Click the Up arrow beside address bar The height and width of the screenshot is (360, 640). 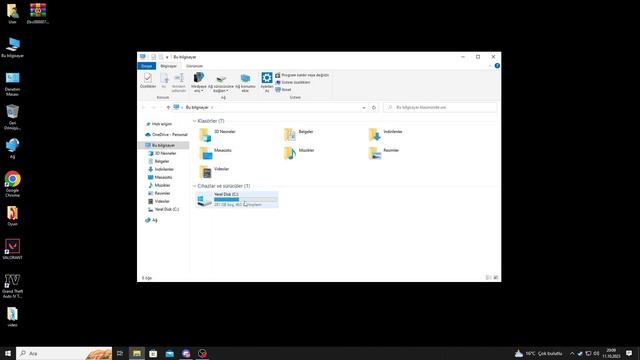point(168,107)
